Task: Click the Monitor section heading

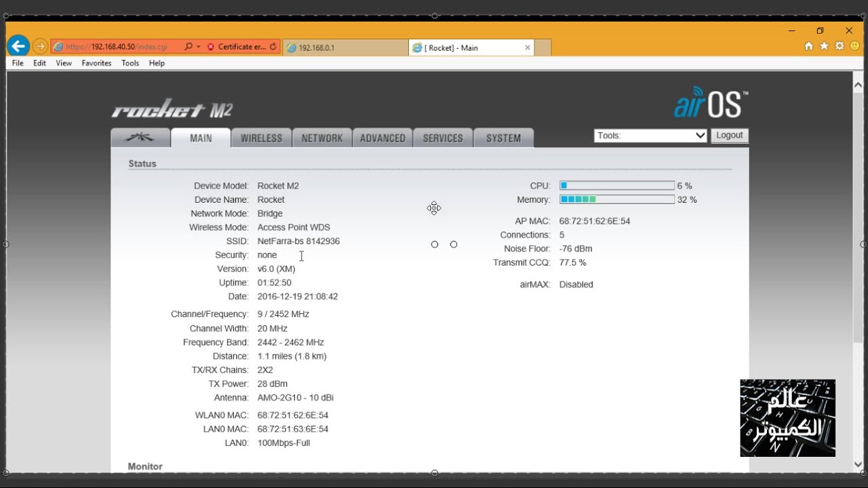Action: 145,466
